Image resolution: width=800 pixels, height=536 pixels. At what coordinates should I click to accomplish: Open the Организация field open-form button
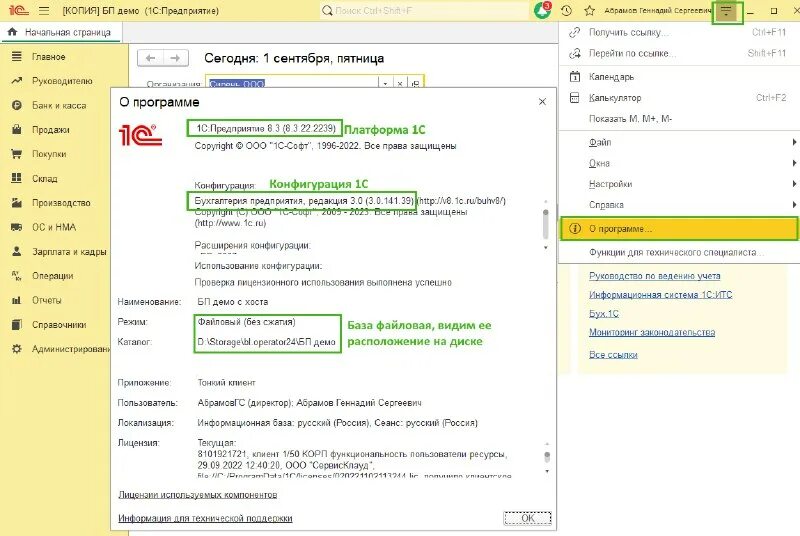(415, 83)
